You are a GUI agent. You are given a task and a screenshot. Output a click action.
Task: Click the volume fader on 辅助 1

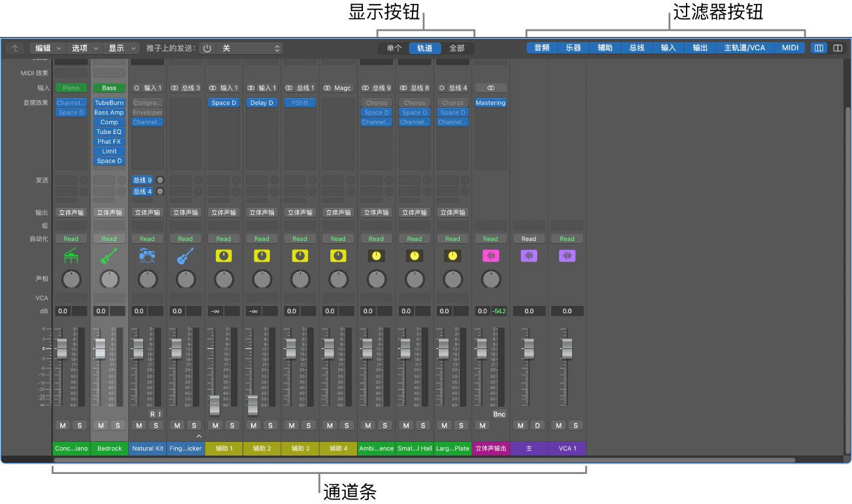pyautogui.click(x=214, y=405)
